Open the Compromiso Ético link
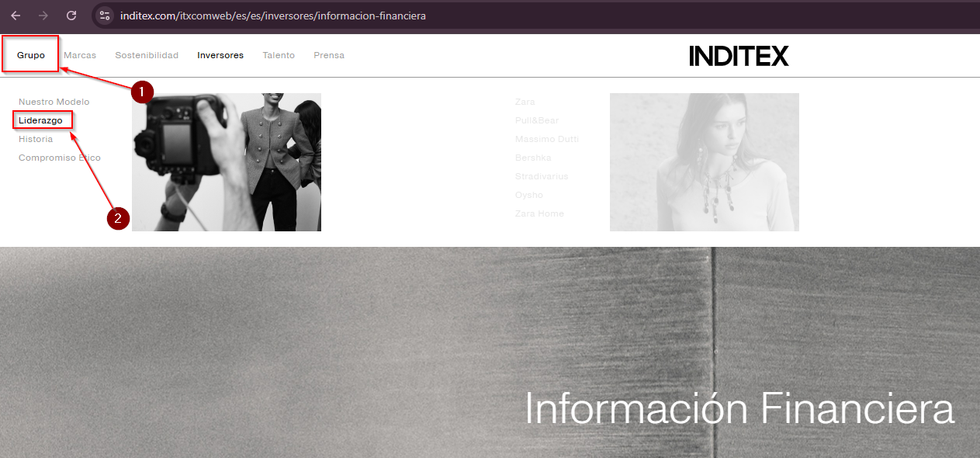 [x=60, y=158]
